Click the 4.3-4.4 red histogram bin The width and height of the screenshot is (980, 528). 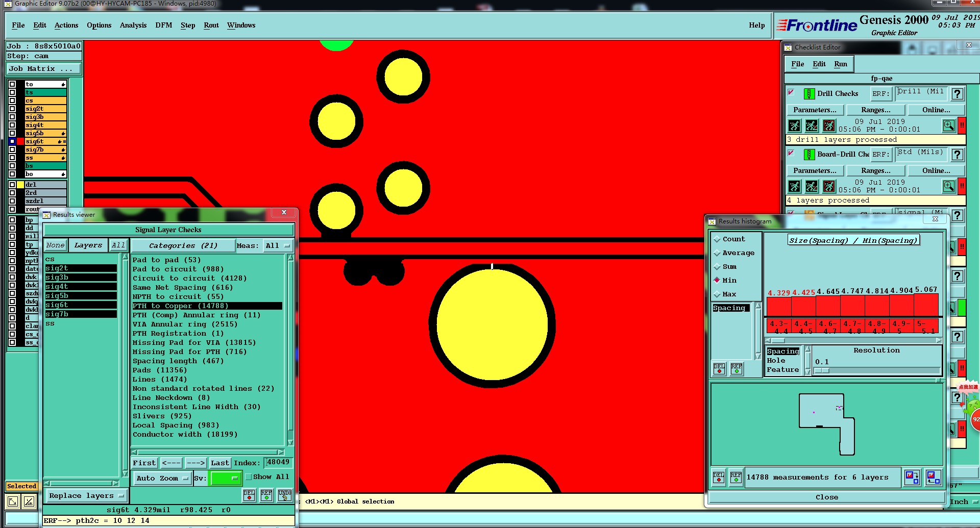click(779, 326)
